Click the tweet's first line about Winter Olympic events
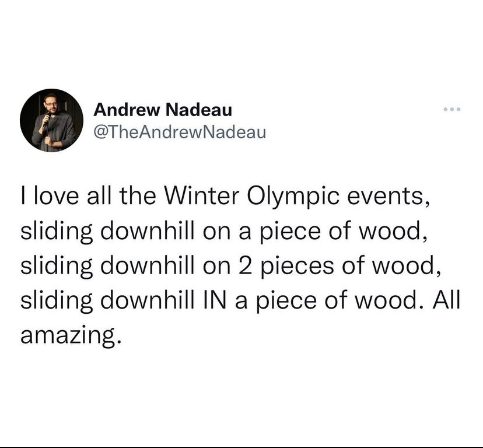 coord(225,197)
